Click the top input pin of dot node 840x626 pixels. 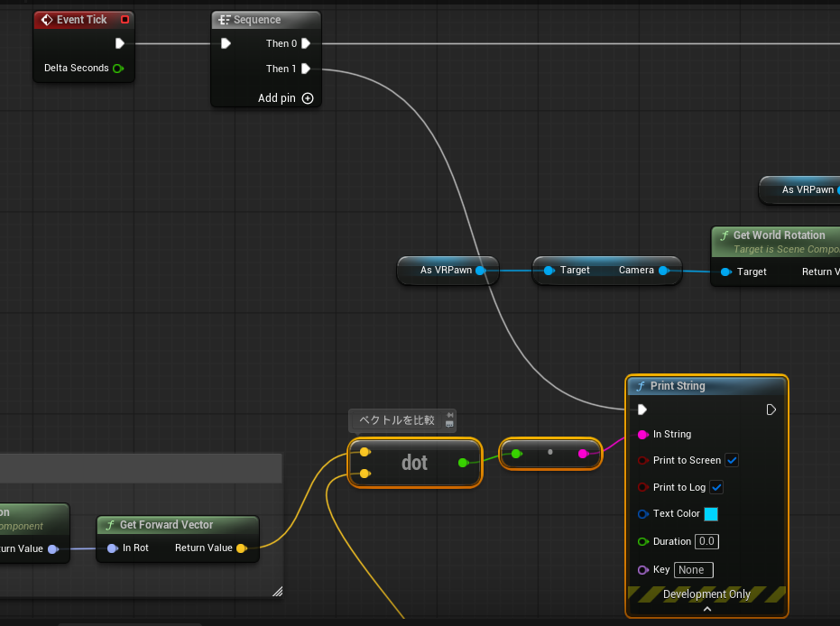(x=365, y=452)
